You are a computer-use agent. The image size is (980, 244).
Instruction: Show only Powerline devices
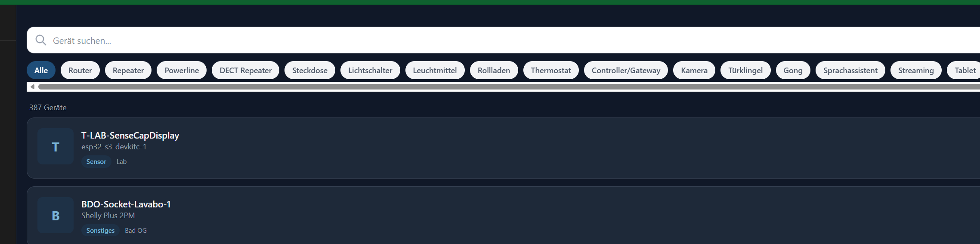click(182, 71)
